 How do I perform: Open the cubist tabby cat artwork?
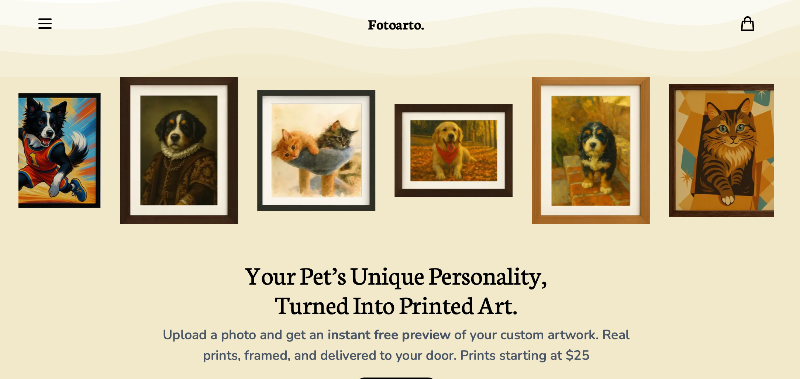pyautogui.click(x=721, y=150)
